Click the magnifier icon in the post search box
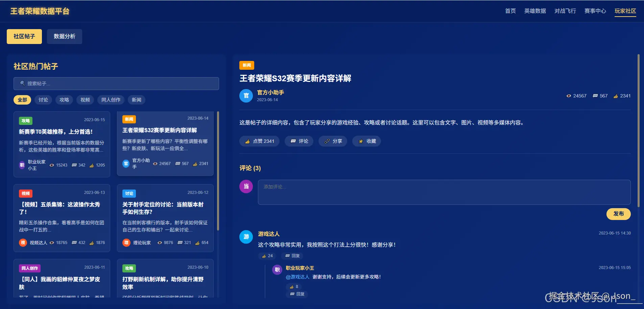Screen dimensions: 644x309 [22, 83]
